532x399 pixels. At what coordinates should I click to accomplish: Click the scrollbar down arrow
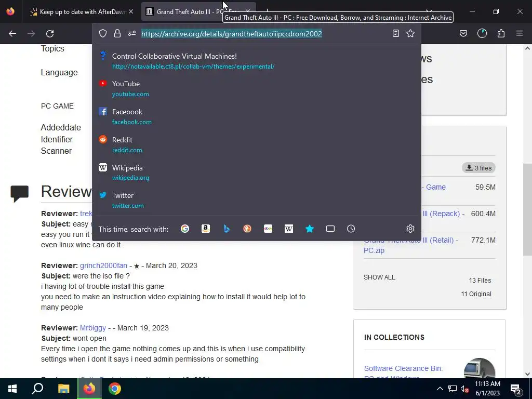(527, 374)
